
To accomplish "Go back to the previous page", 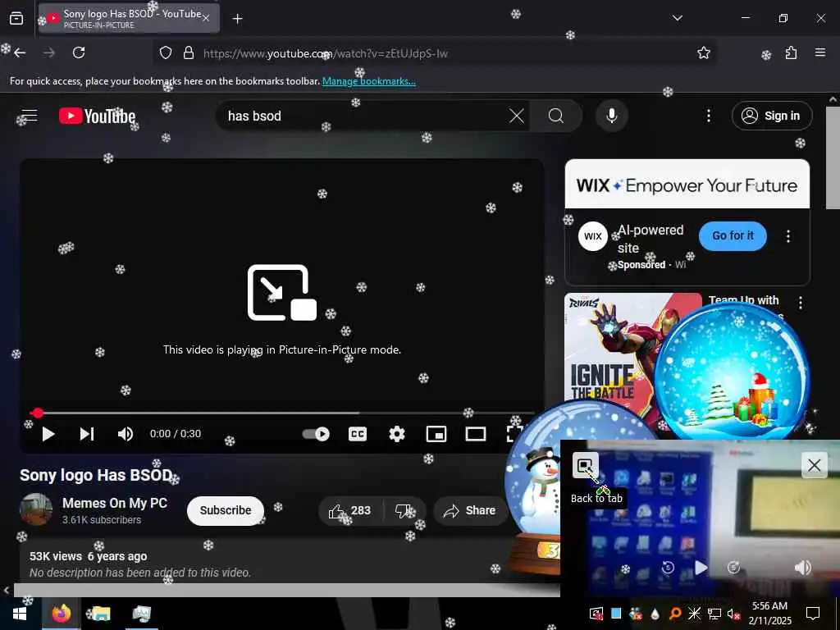I will click(x=20, y=52).
